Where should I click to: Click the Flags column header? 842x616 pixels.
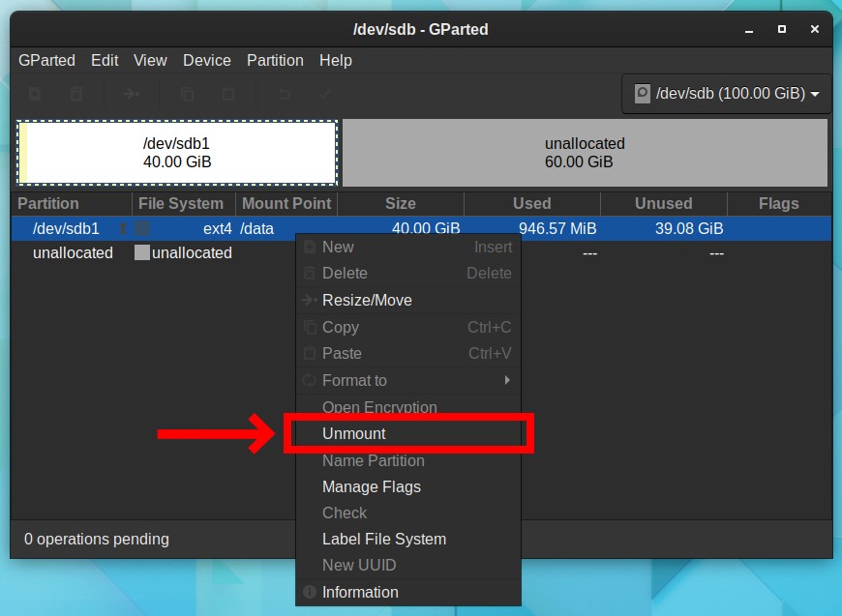click(779, 203)
